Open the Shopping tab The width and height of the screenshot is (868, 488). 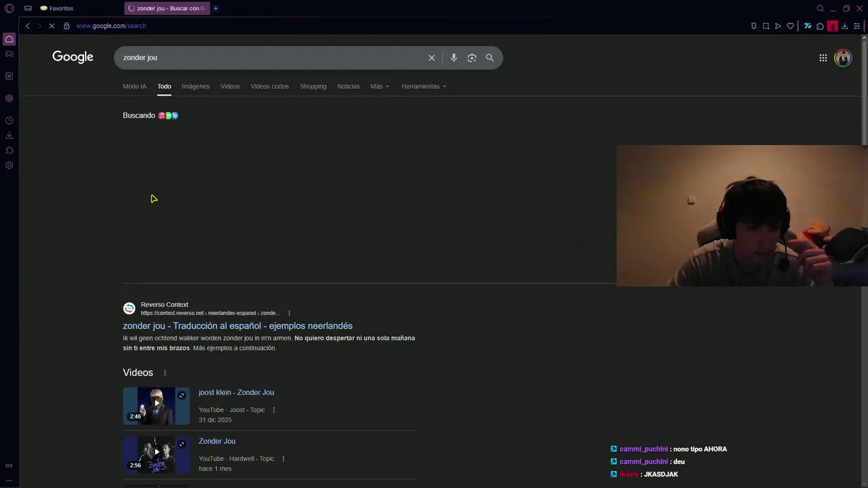313,86
